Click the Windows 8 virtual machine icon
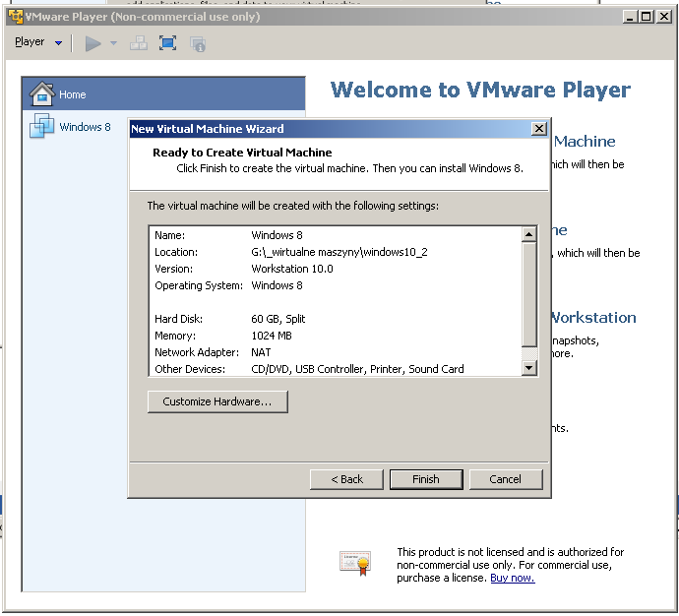The width and height of the screenshot is (679, 616). pyautogui.click(x=41, y=126)
